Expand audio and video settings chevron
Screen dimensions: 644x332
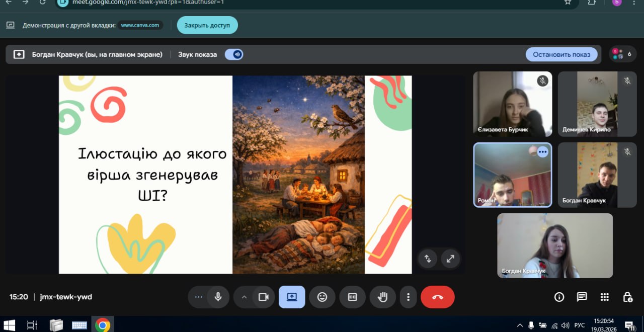pos(245,297)
